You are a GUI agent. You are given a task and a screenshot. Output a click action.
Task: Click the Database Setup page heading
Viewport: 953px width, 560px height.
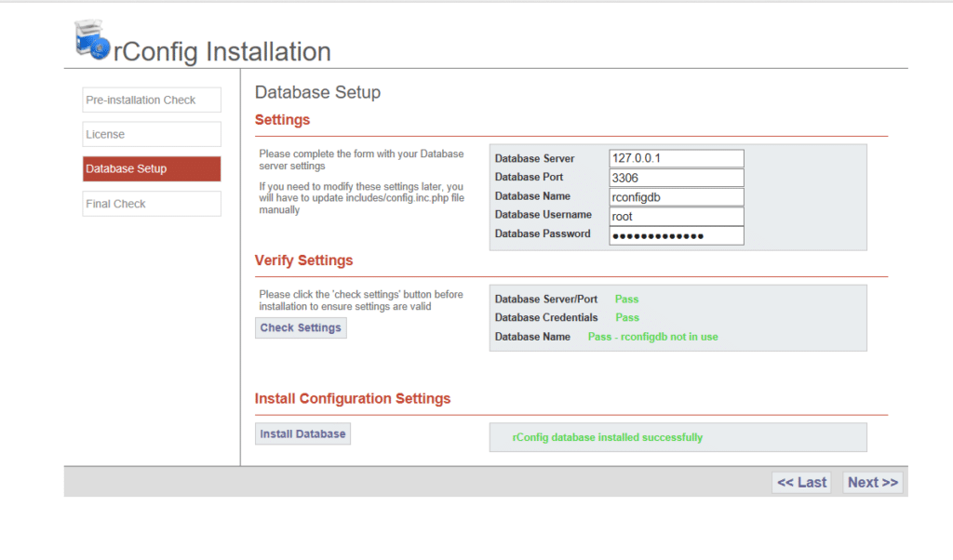pos(318,92)
